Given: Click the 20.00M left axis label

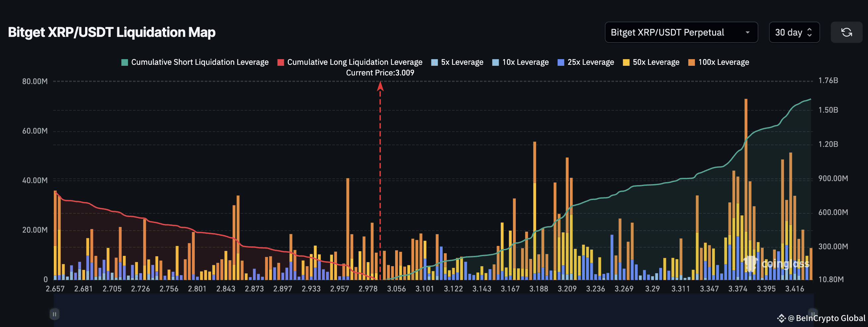Looking at the screenshot, I should click(x=35, y=230).
